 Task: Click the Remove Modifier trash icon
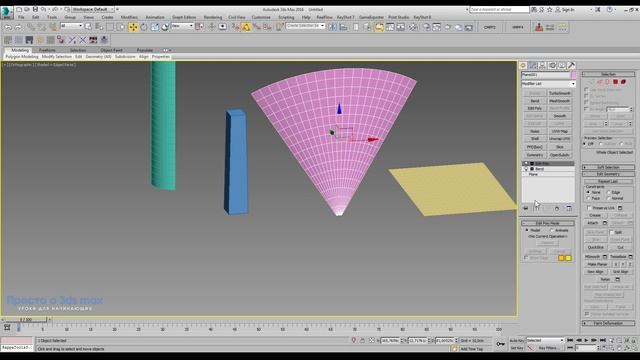(557, 208)
